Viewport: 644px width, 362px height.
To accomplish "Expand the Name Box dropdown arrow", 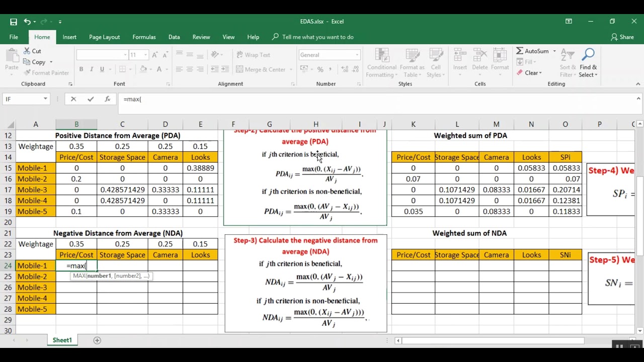I will point(45,99).
